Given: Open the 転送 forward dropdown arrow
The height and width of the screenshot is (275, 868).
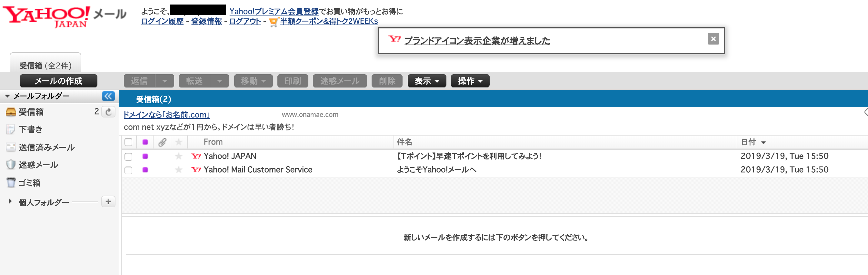Looking at the screenshot, I should coord(219,81).
